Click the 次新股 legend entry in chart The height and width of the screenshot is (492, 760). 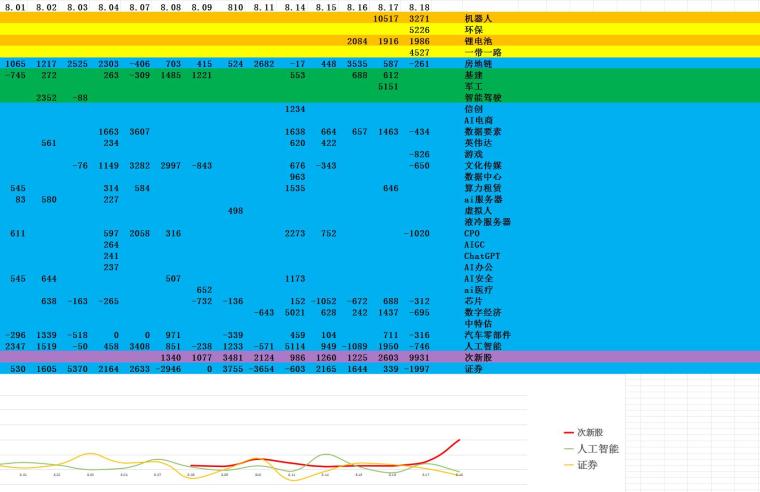point(589,432)
